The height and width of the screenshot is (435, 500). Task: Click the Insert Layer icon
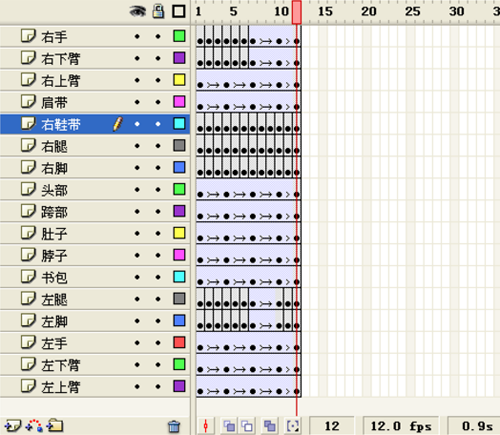pos(12,426)
